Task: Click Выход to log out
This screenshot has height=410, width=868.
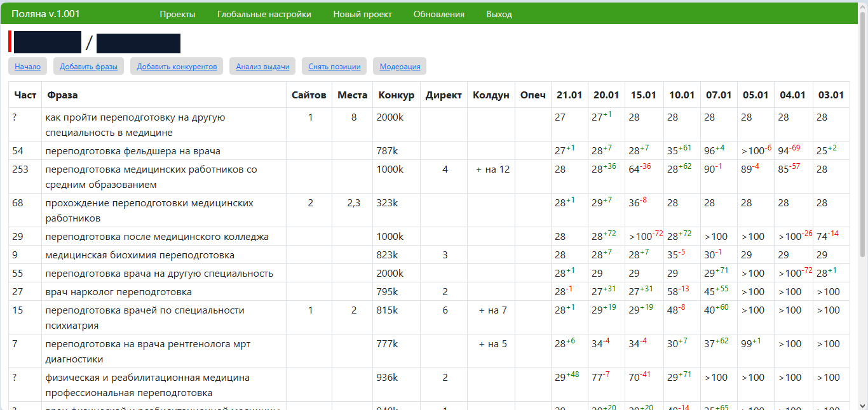Action: tap(499, 14)
